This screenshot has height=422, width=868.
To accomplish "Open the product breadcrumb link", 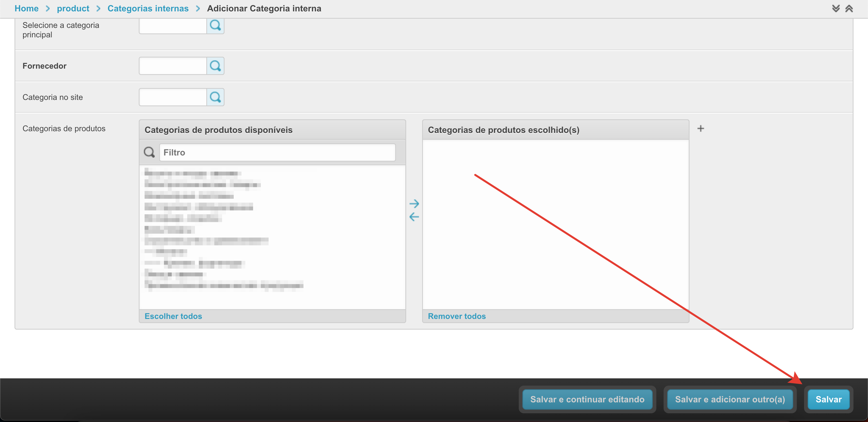I will click(73, 8).
